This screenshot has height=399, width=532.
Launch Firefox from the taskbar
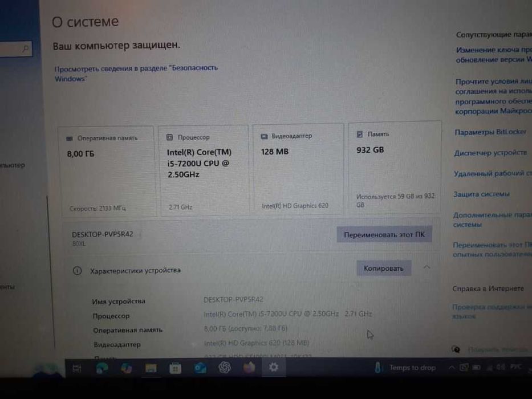[x=249, y=368]
